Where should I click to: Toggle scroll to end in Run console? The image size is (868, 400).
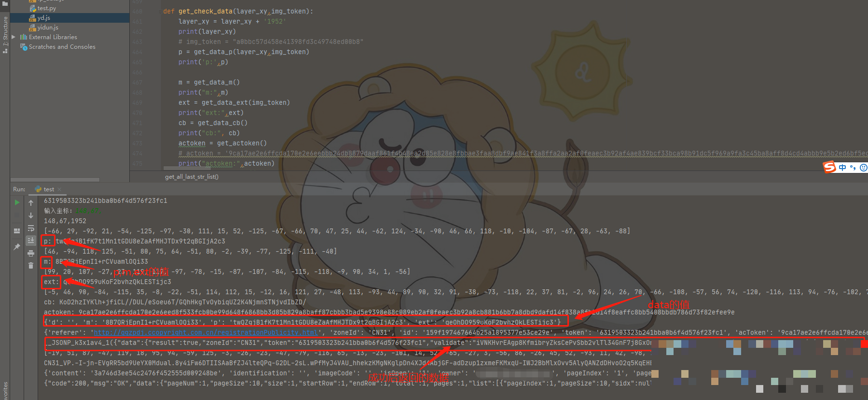click(31, 240)
